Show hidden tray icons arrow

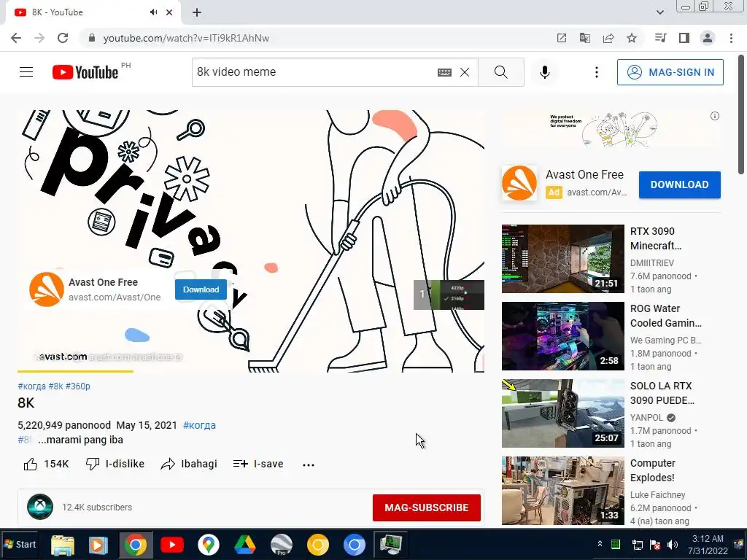[x=600, y=543]
